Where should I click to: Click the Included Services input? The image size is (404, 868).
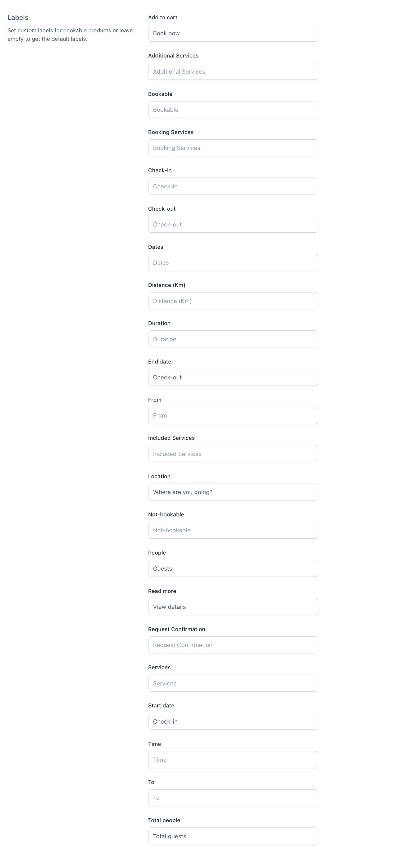pyautogui.click(x=233, y=454)
